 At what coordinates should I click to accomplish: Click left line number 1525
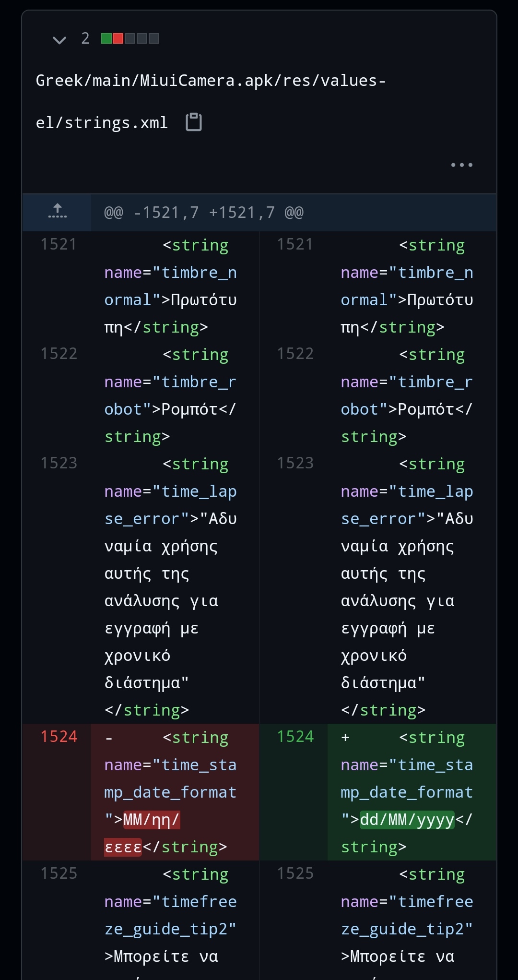click(x=59, y=873)
